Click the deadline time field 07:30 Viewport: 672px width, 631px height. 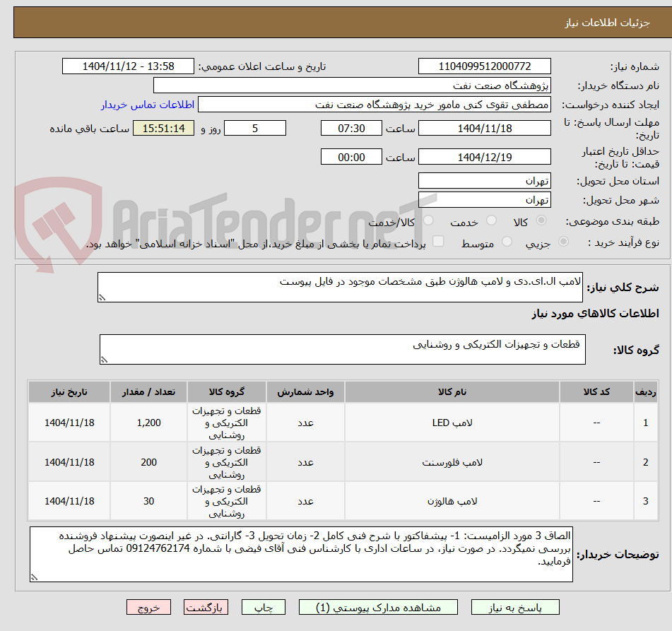pyautogui.click(x=351, y=128)
